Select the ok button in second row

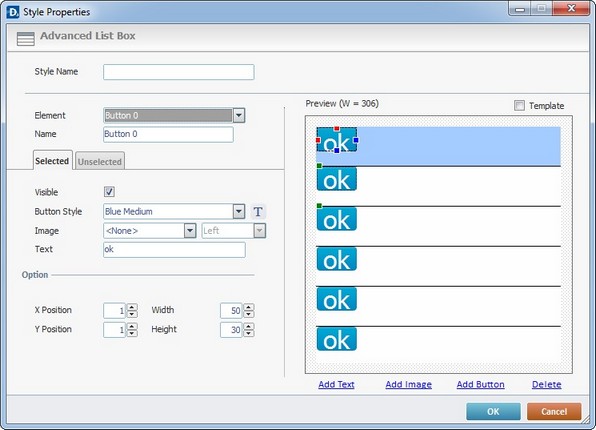click(337, 179)
